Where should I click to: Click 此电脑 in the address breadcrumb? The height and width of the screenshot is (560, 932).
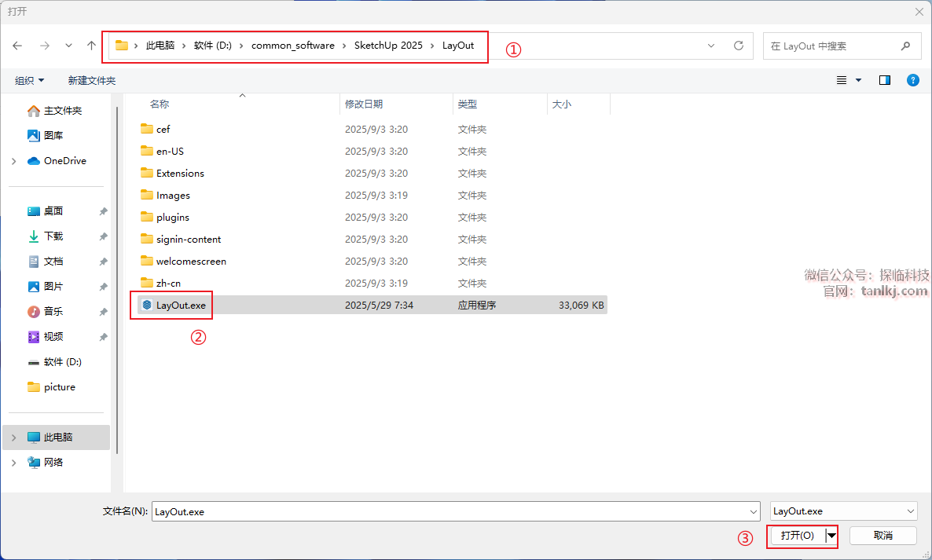click(x=160, y=46)
